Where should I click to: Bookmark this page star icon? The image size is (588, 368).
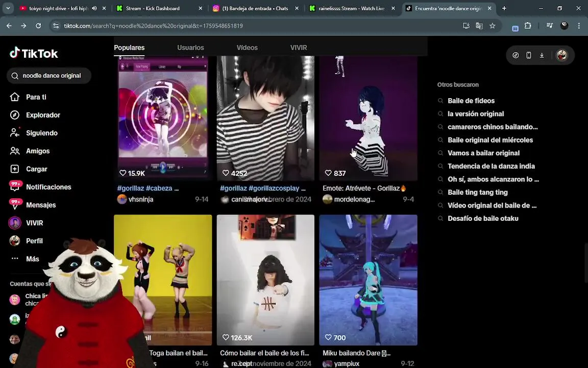[x=493, y=26]
